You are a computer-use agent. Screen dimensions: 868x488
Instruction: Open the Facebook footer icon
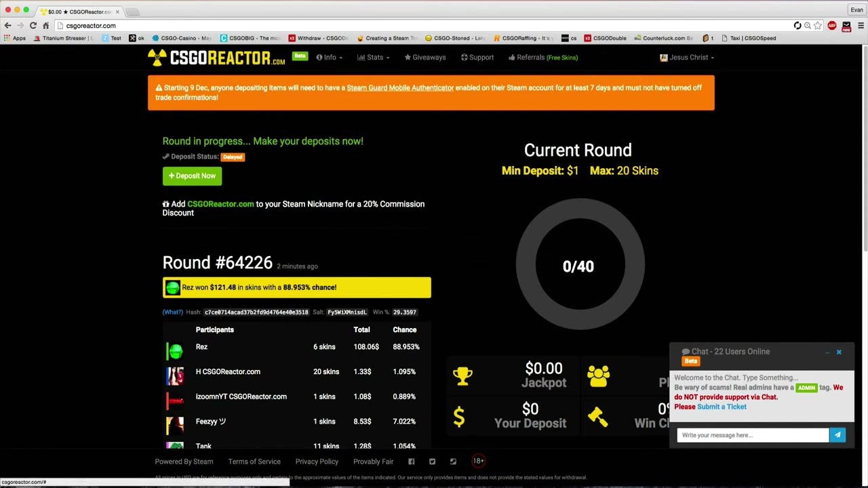point(411,462)
